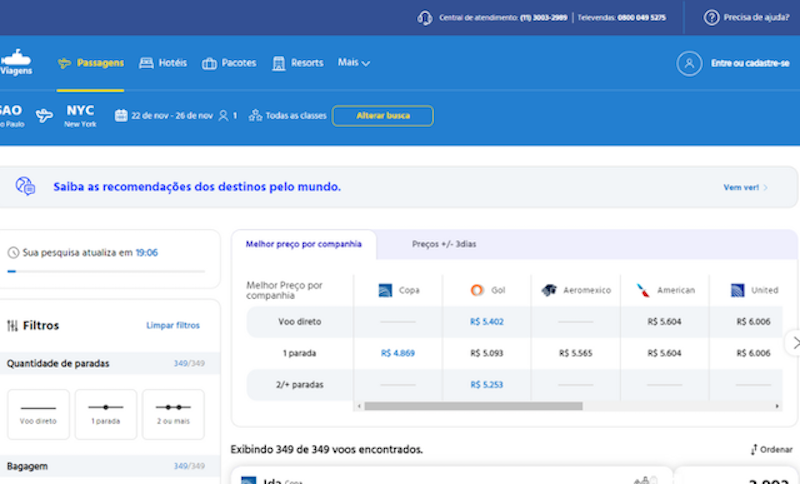Click the Copa airline logo
This screenshot has width=800, height=484.
pos(385,290)
